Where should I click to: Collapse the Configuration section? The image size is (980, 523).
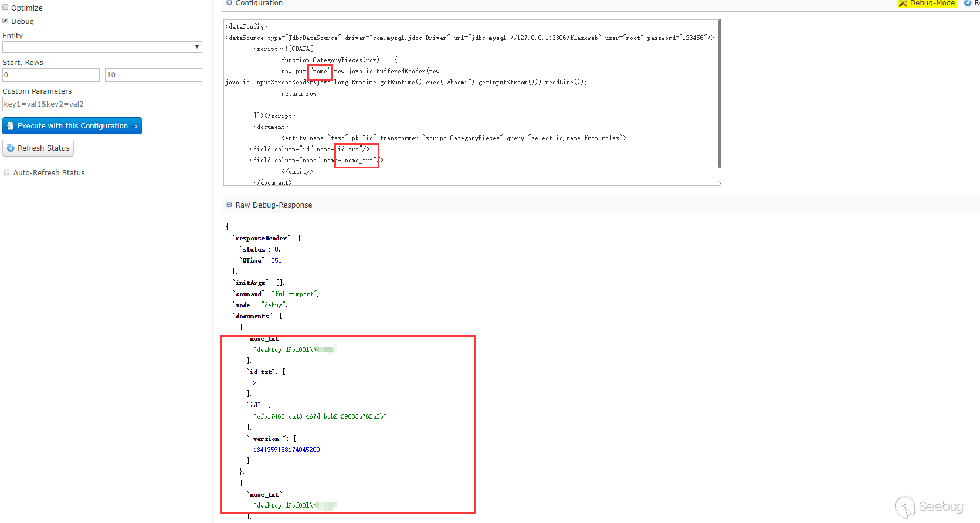pyautogui.click(x=229, y=3)
